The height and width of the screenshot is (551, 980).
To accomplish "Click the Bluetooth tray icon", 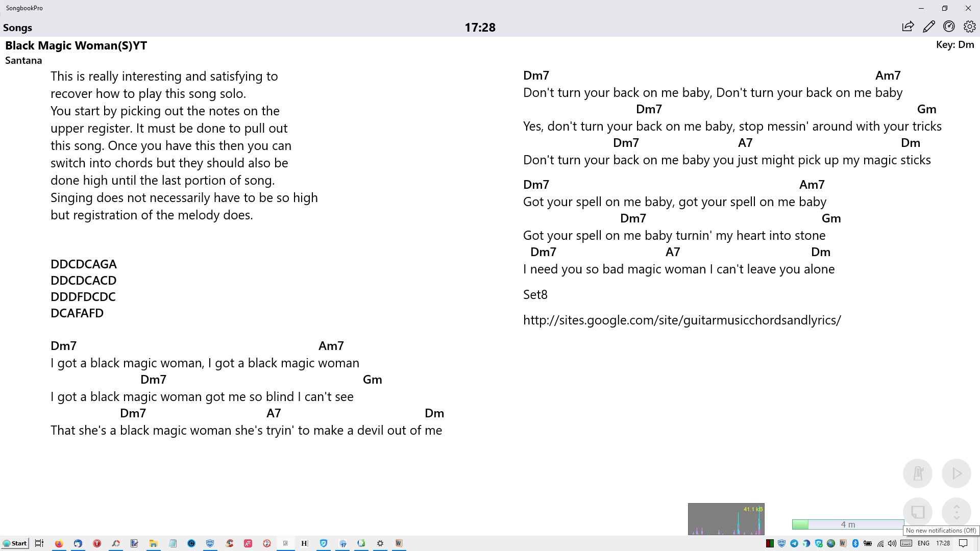I will (855, 543).
